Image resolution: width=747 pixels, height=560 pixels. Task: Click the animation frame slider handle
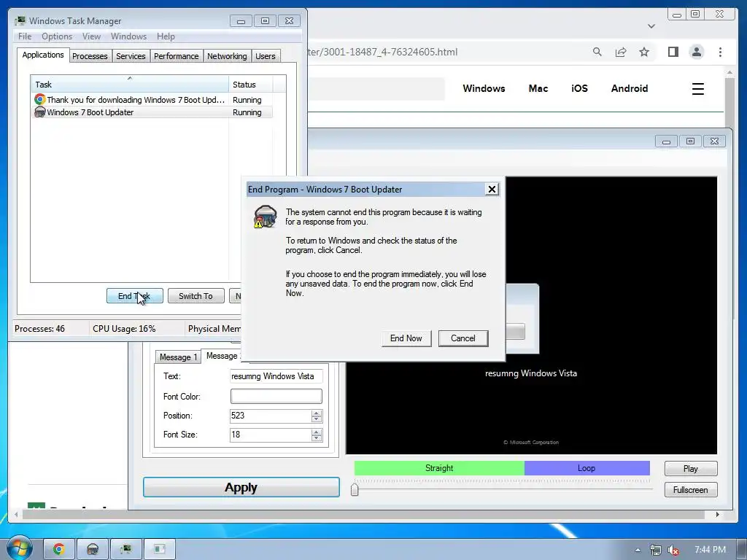(x=355, y=489)
